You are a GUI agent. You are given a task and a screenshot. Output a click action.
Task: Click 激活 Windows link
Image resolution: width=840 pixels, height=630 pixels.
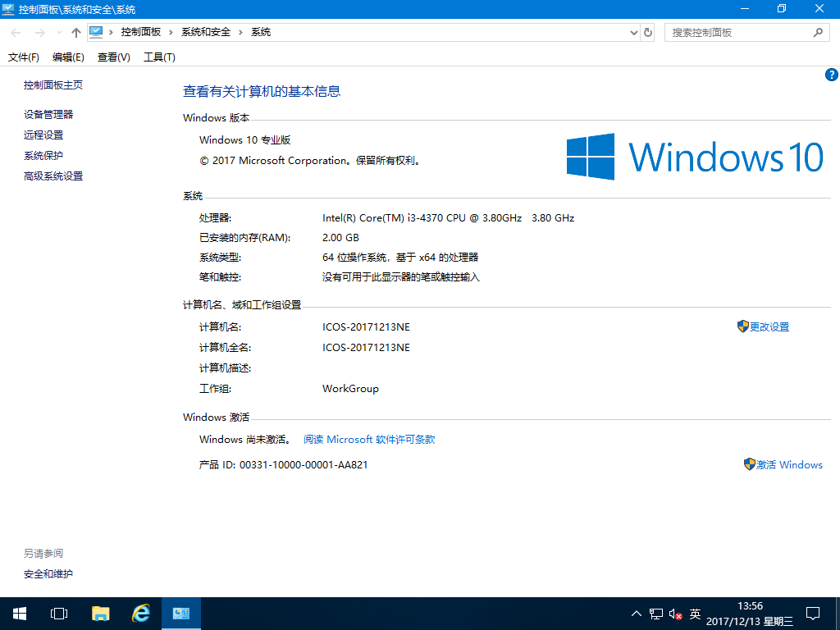coord(783,464)
